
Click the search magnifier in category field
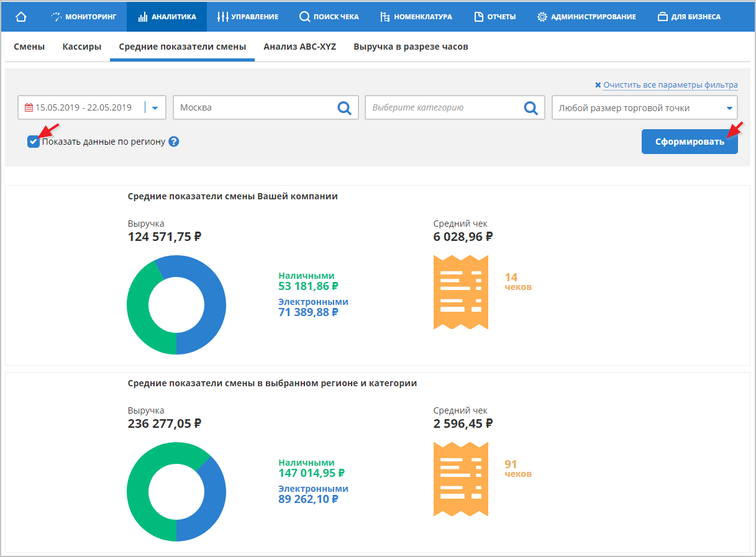[531, 108]
